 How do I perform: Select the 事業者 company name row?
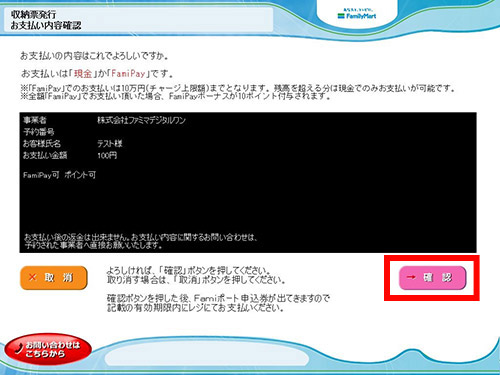pyautogui.click(x=104, y=120)
